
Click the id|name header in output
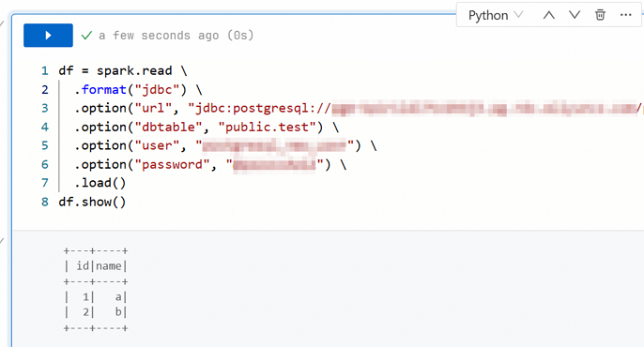[x=96, y=266]
